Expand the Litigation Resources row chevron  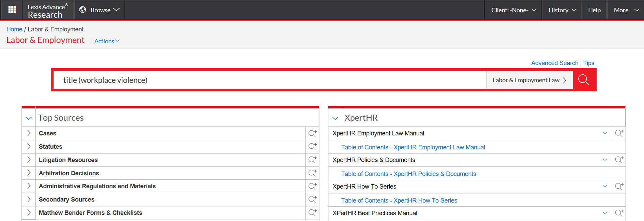[29, 160]
